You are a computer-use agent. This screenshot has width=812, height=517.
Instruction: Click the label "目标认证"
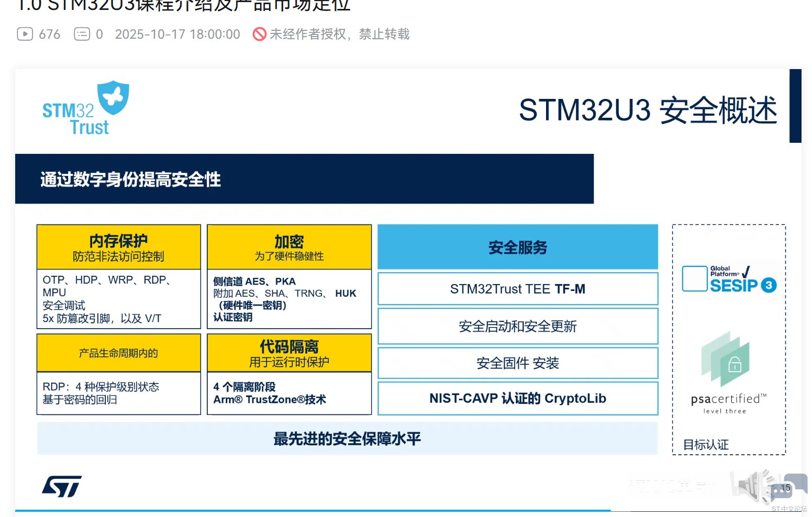706,445
